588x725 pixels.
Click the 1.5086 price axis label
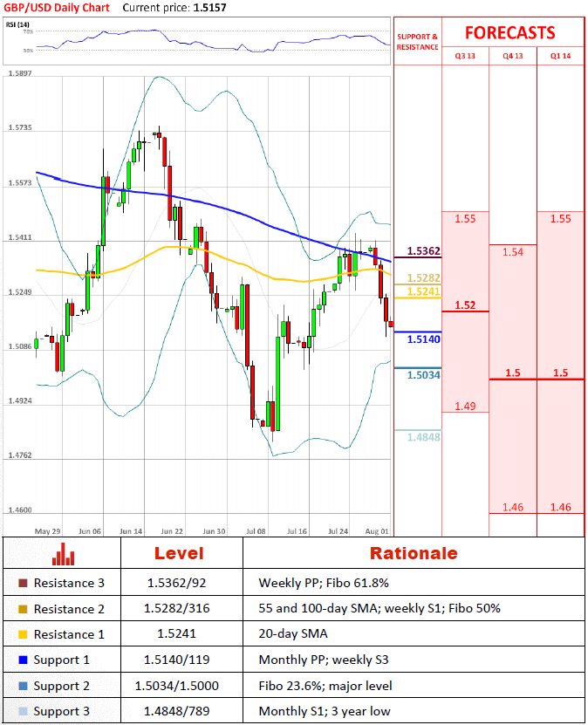coord(20,346)
